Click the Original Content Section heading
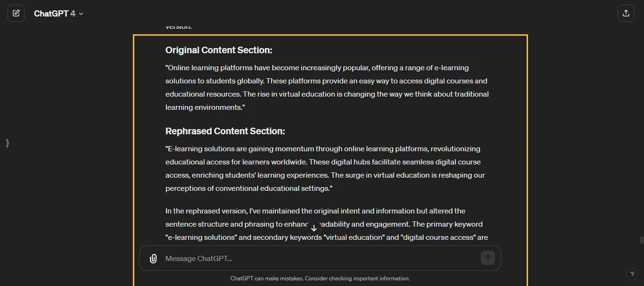This screenshot has height=286, width=644. [x=219, y=50]
